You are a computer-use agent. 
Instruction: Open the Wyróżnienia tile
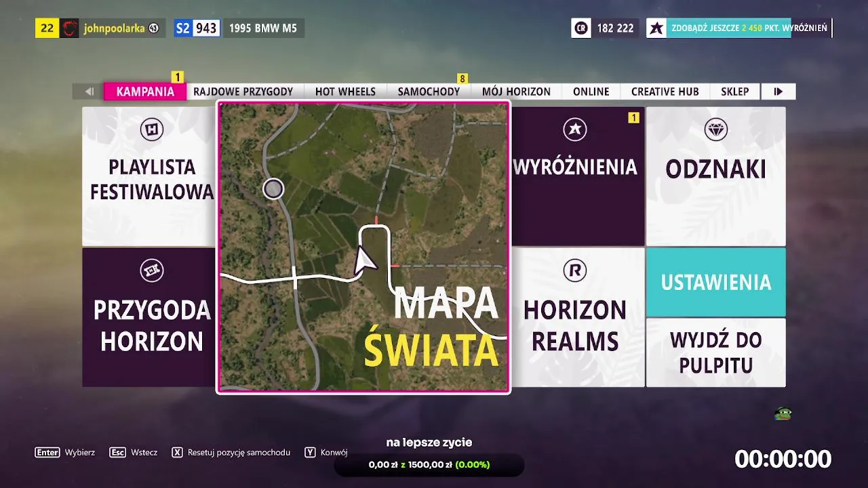577,176
